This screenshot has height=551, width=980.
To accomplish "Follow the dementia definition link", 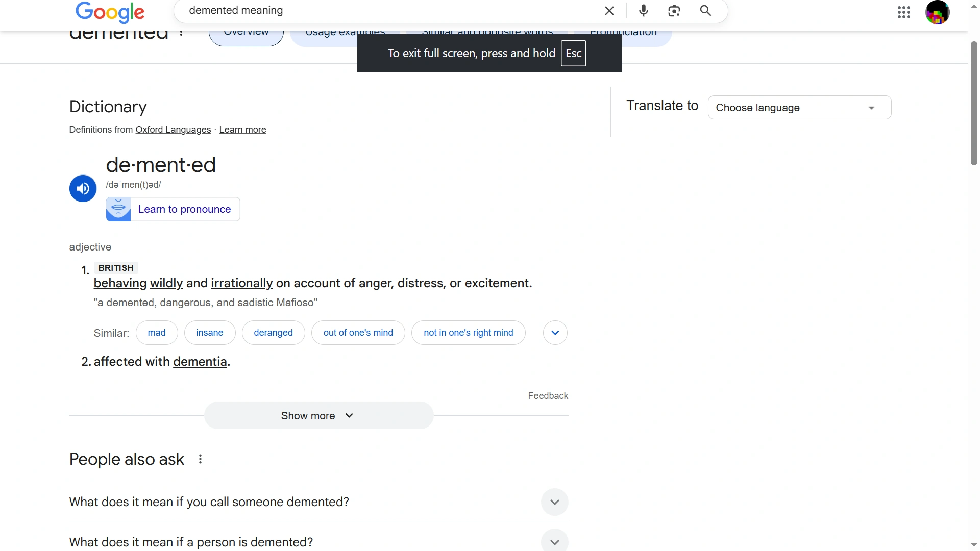I will [x=200, y=362].
